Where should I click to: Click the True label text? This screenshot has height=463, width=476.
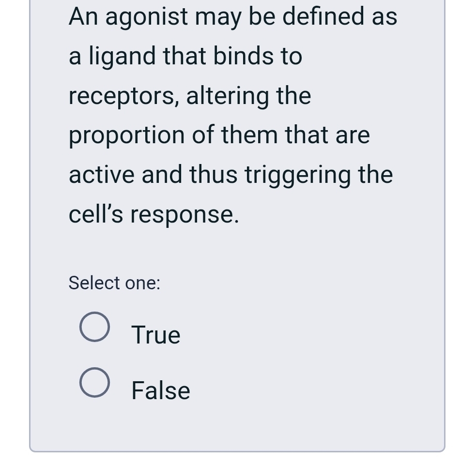tap(155, 334)
